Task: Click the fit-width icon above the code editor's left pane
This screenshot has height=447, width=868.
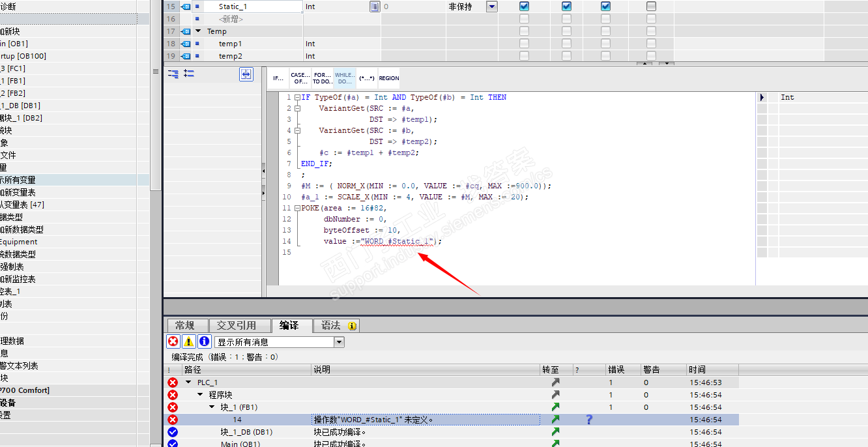Action: pyautogui.click(x=246, y=75)
